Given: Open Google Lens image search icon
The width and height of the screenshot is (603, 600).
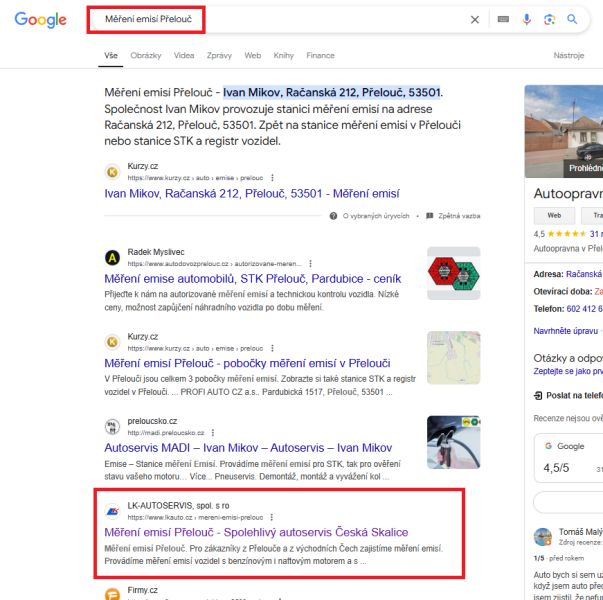Looking at the screenshot, I should tap(549, 19).
